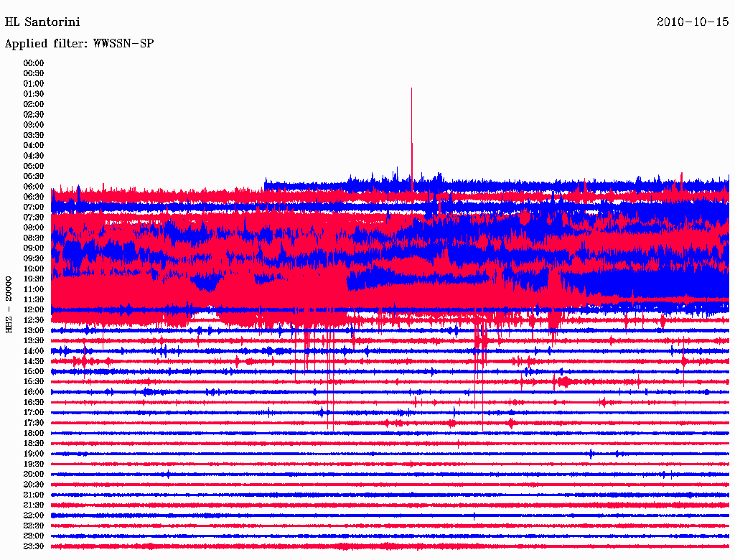Click the '01:30' time label
The image size is (735, 560).
(34, 94)
